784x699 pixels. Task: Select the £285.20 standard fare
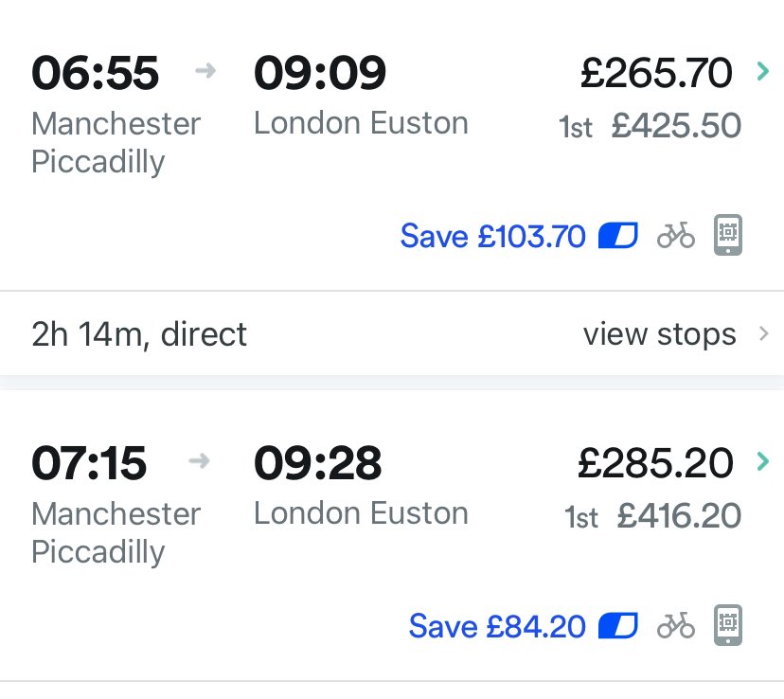point(656,462)
